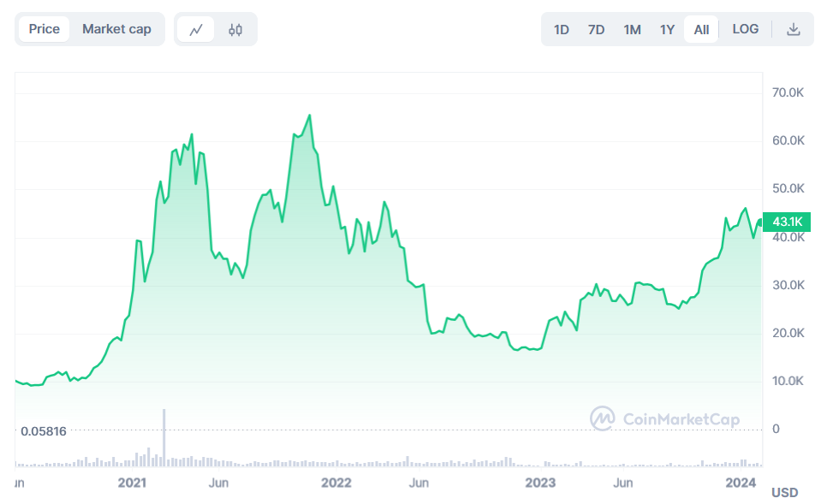Set time range to 1Y
Image resolution: width=821 pixels, height=504 pixels.
pos(667,29)
